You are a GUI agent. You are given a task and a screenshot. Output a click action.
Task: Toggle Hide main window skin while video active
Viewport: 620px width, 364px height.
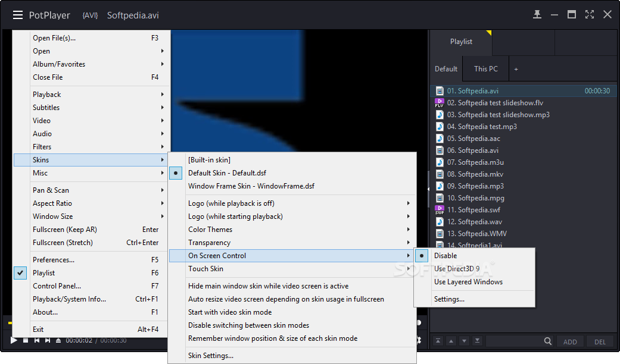coord(292,286)
